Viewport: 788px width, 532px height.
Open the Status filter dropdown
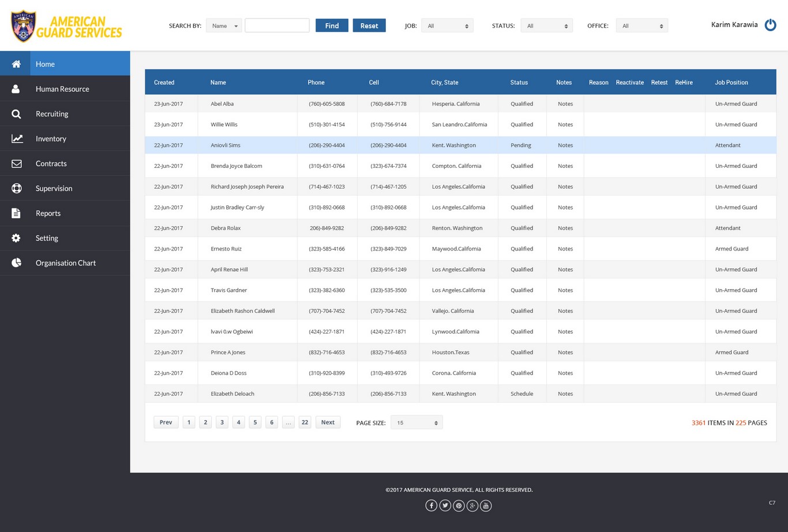(546, 25)
